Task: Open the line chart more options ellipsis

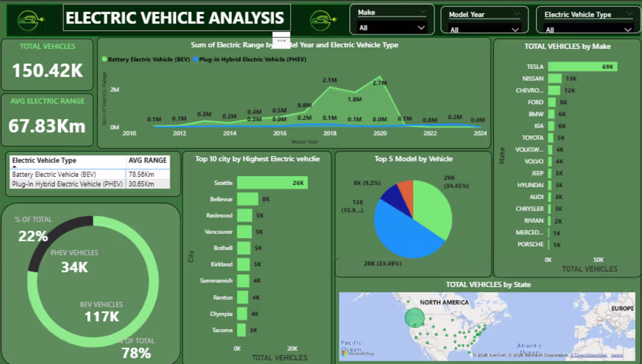Action: [x=281, y=40]
